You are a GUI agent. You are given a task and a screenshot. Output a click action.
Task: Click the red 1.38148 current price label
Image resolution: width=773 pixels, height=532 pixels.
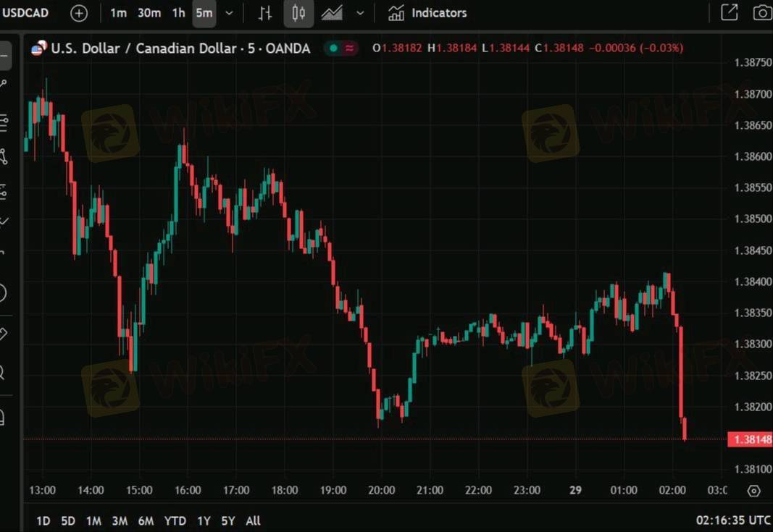click(750, 439)
